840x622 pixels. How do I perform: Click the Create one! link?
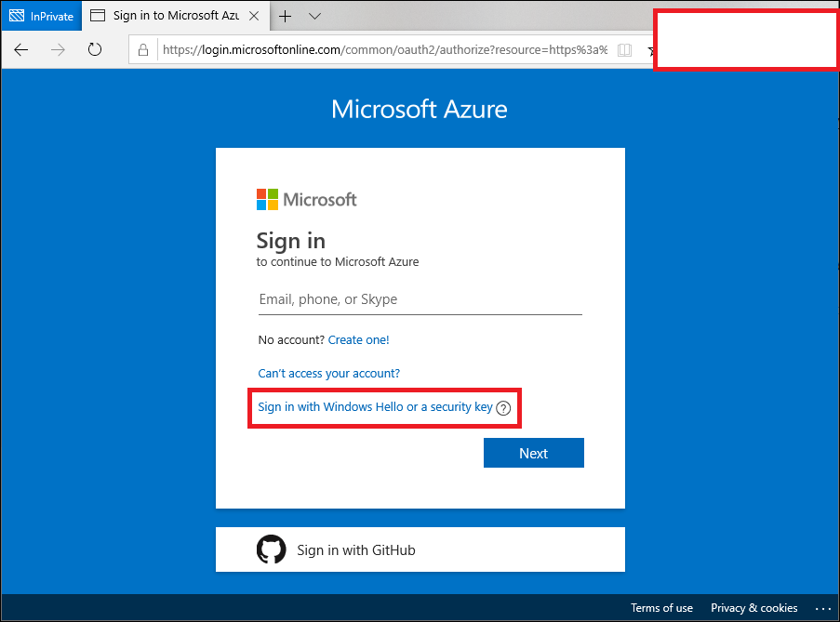358,340
